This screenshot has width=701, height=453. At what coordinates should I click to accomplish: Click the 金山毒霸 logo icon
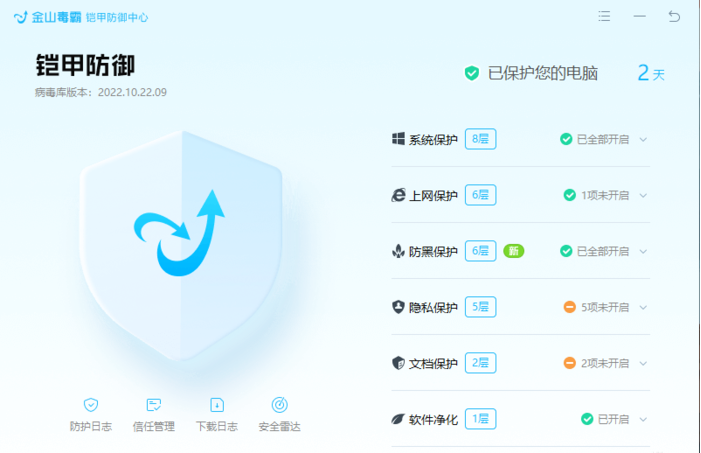[x=21, y=17]
